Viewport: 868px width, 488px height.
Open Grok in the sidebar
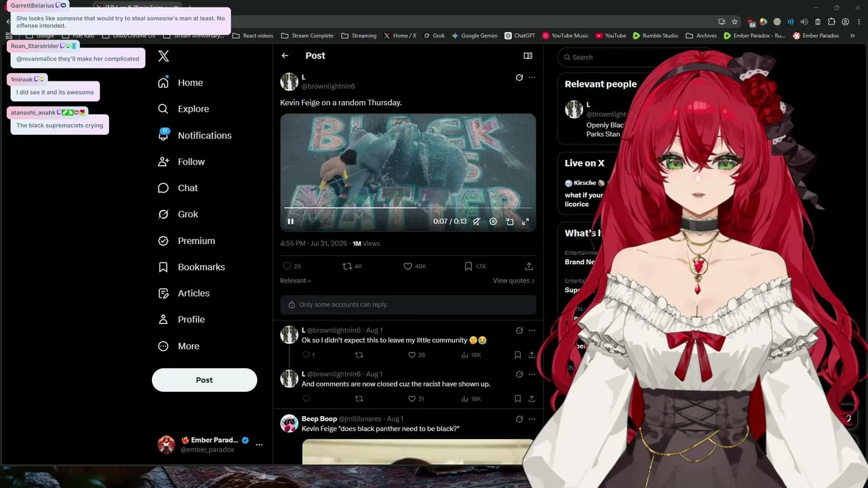point(178,214)
